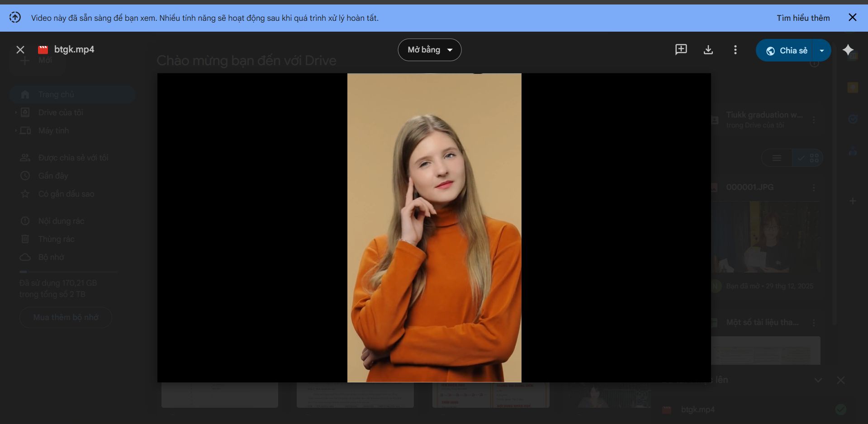Switch to grid layout view
This screenshot has width=868, height=424.
807,158
